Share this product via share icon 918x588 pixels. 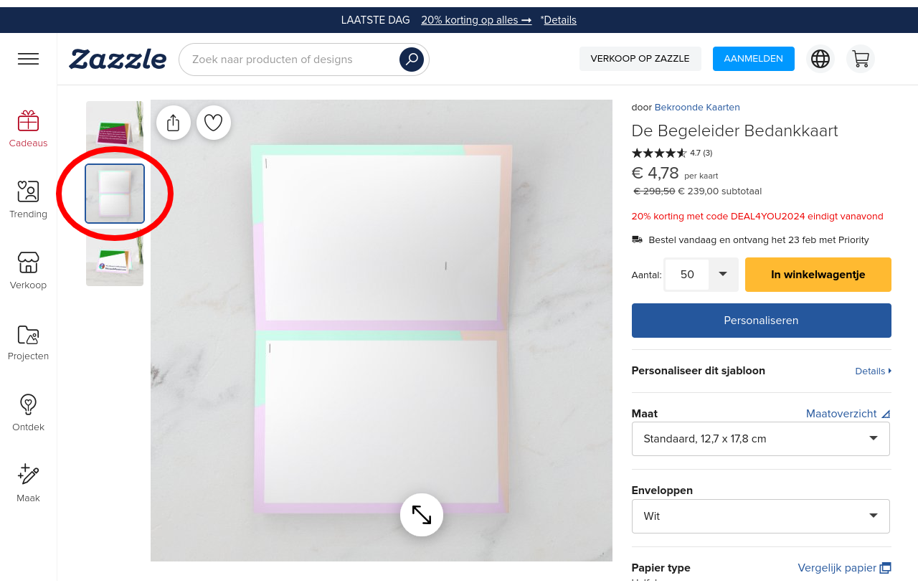coord(174,123)
